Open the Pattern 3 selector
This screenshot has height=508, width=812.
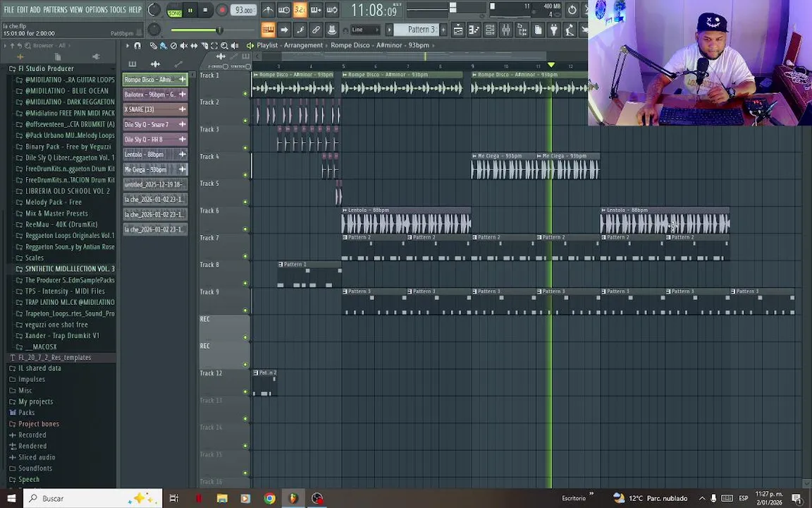[417, 30]
